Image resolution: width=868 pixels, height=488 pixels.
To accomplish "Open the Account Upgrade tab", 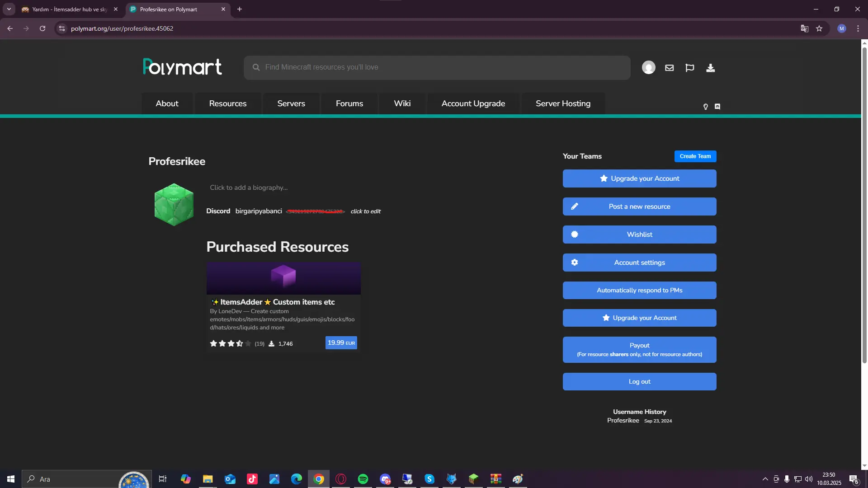I will tap(473, 103).
